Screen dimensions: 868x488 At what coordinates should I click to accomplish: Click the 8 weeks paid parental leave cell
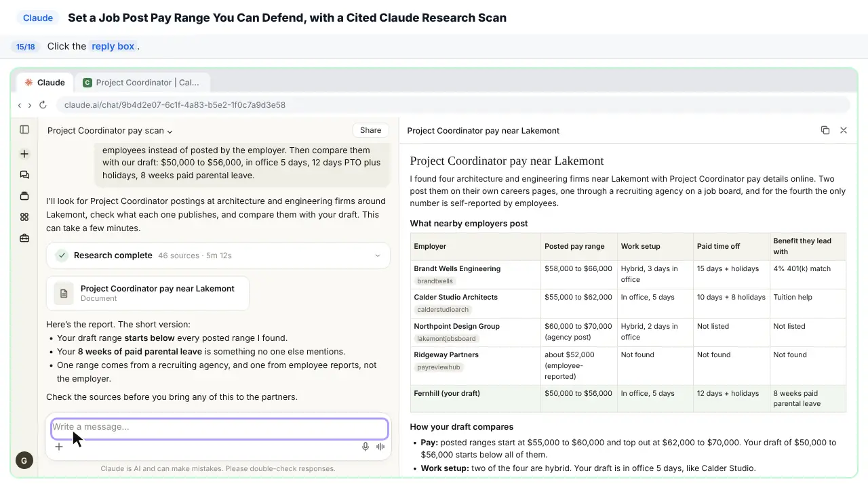(x=808, y=399)
